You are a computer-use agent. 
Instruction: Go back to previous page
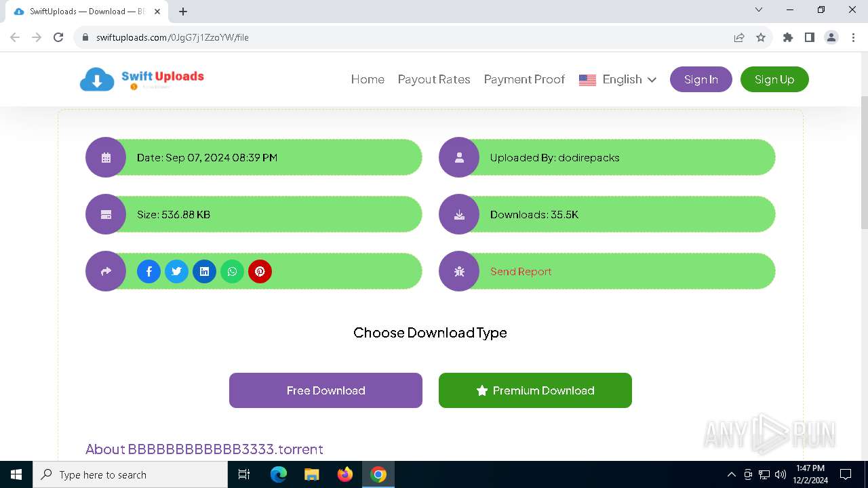pos(15,37)
